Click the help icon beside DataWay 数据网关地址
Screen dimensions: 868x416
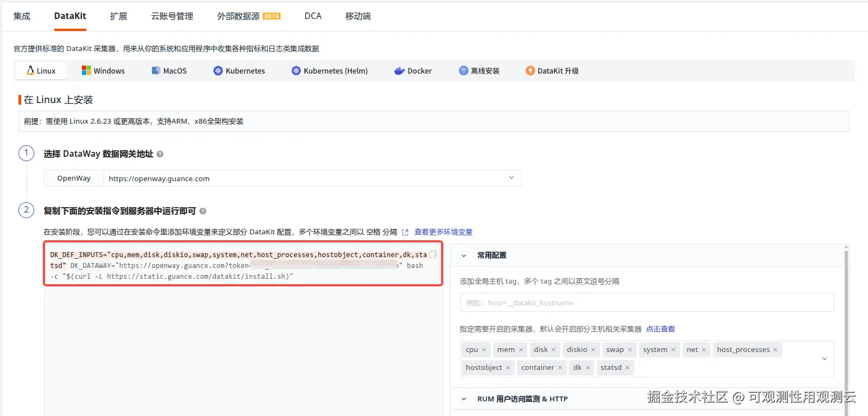point(160,154)
